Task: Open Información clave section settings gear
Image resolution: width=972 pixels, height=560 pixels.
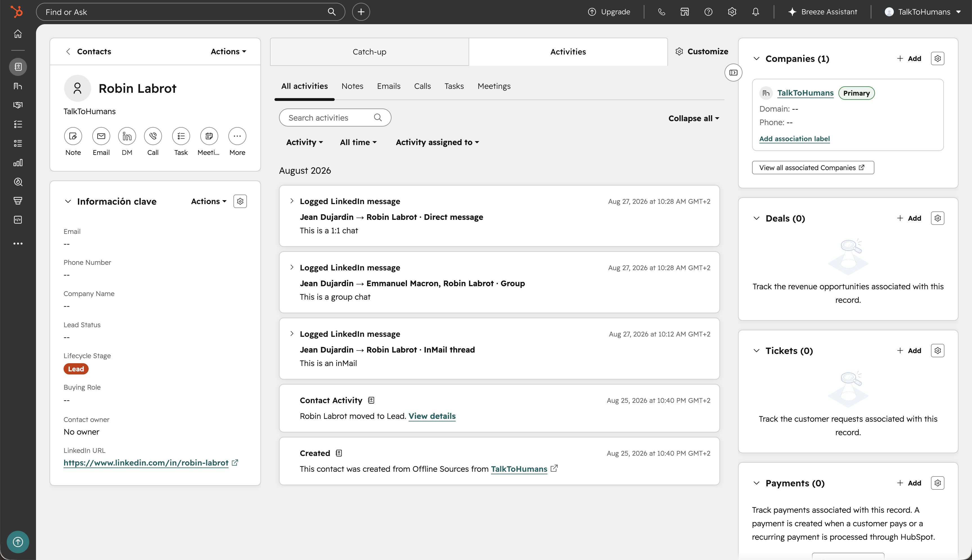Action: pyautogui.click(x=240, y=201)
